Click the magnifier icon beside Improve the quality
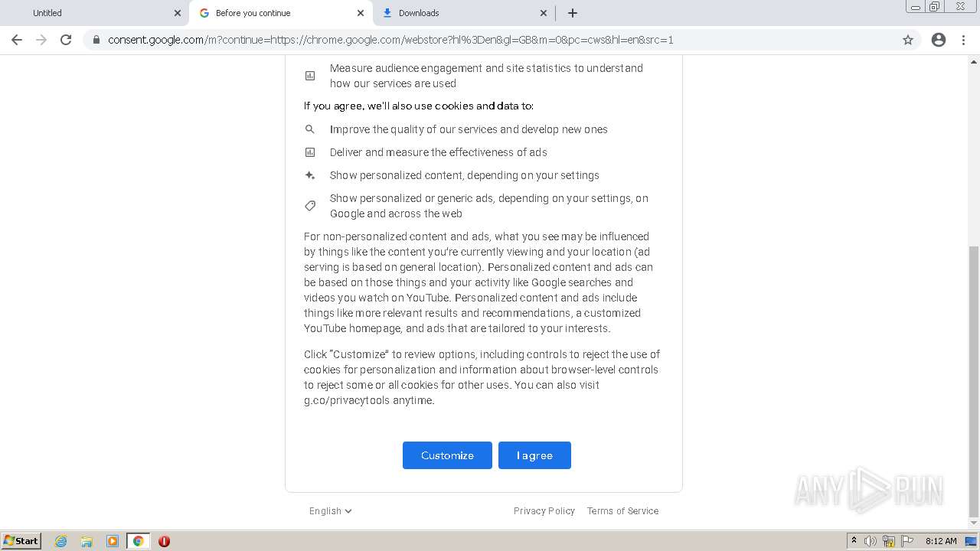Screen dimensions: 980x551 (310, 129)
